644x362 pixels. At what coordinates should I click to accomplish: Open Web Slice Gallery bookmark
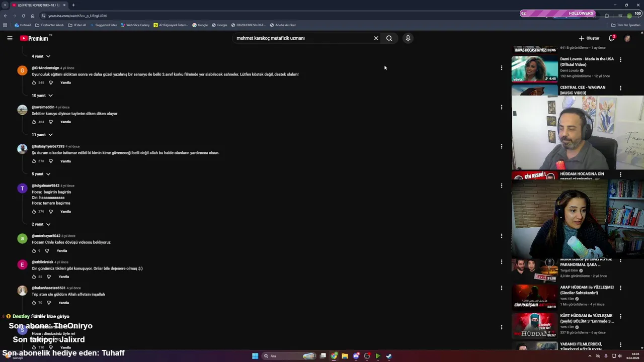pos(135,25)
